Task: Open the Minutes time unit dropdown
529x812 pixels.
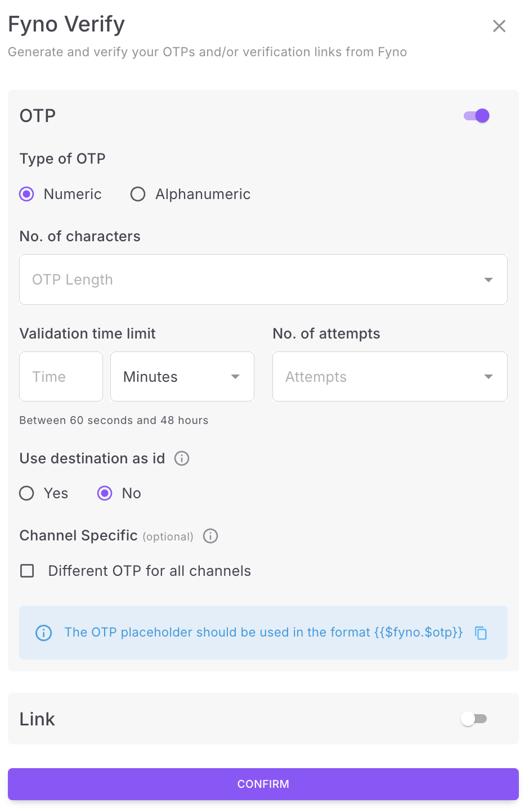Action: point(182,377)
